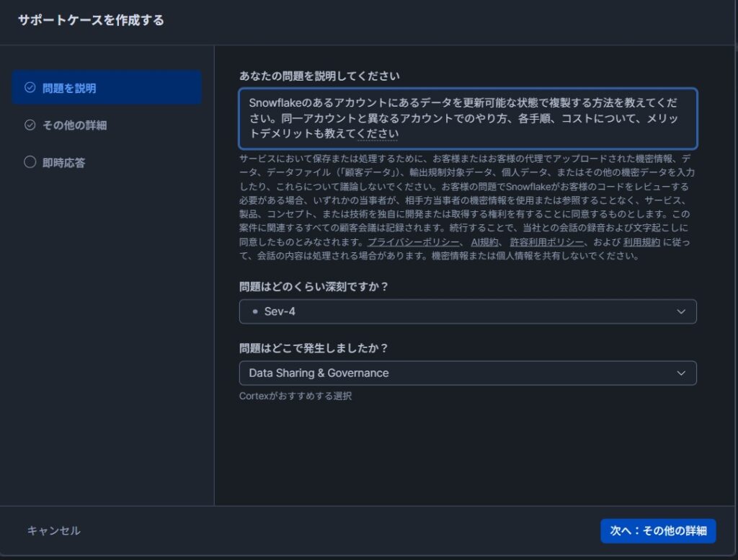Click into the problem description text area
Image resolution: width=738 pixels, height=560 pixels.
coord(468,119)
